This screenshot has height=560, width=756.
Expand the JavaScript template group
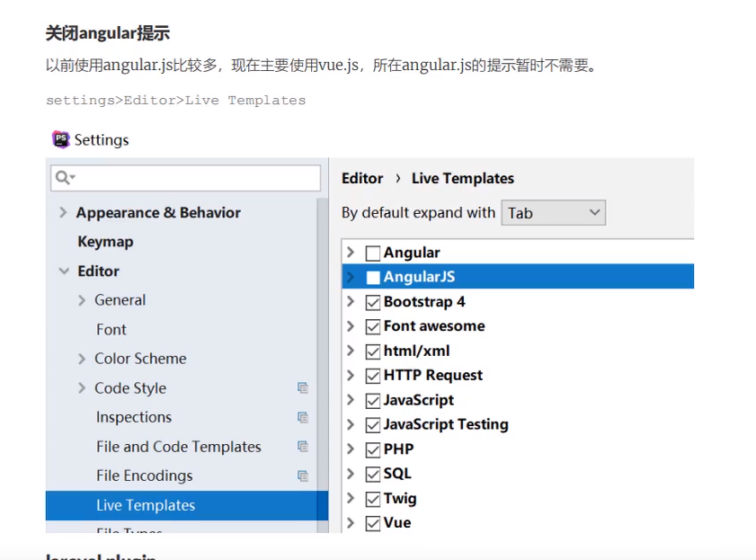351,400
